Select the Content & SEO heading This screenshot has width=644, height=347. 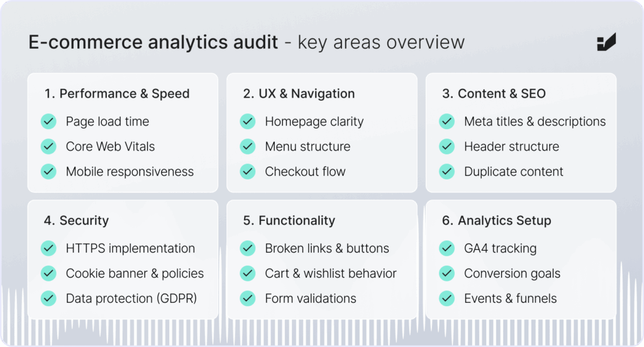[x=494, y=94]
